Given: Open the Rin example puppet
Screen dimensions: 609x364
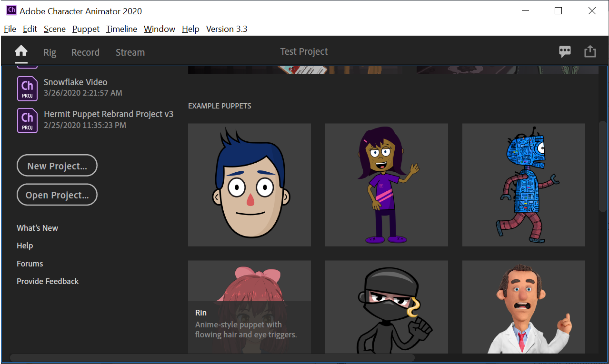Looking at the screenshot, I should point(249,307).
